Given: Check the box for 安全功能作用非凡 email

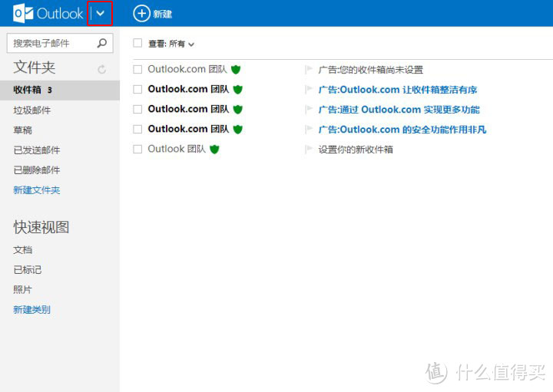Looking at the screenshot, I should pos(137,129).
